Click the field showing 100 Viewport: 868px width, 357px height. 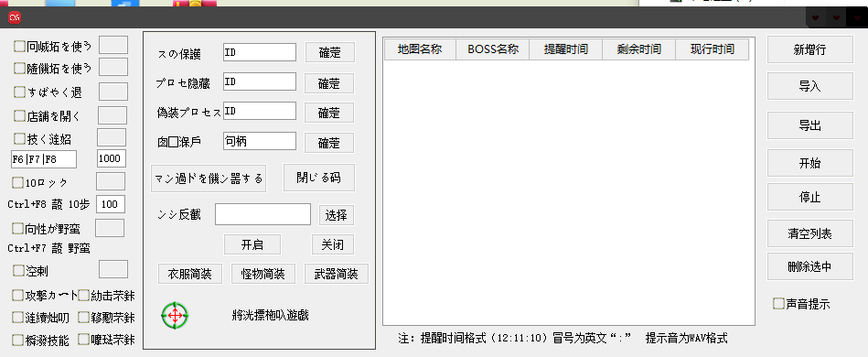pos(111,204)
